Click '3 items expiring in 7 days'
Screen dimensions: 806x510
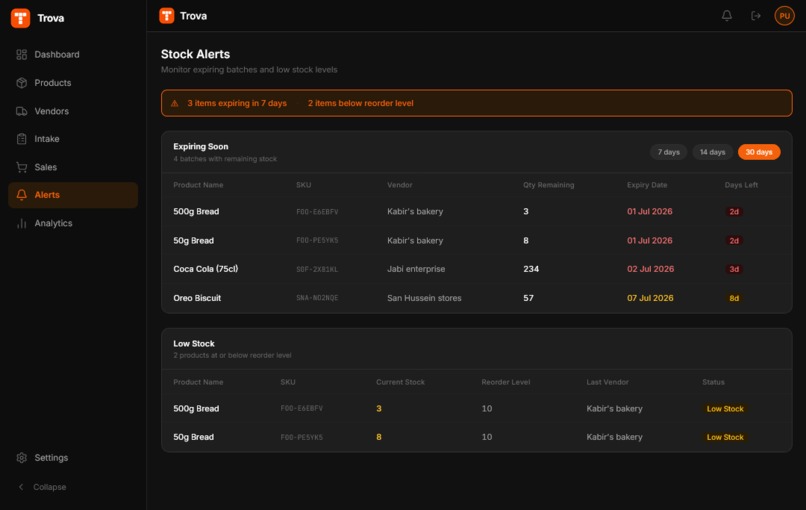tap(237, 103)
